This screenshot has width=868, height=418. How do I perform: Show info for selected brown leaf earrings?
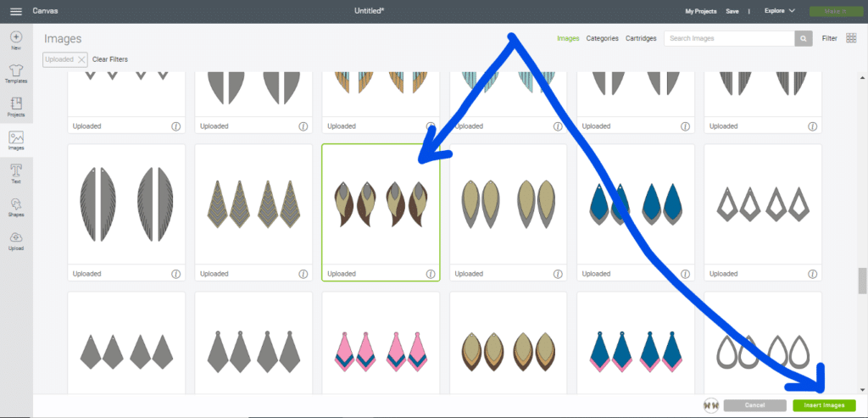[x=431, y=274]
